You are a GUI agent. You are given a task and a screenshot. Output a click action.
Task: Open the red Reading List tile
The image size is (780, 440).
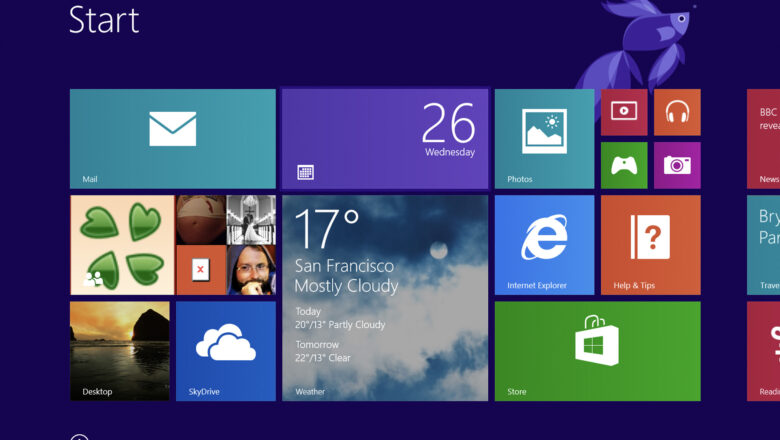(x=764, y=350)
